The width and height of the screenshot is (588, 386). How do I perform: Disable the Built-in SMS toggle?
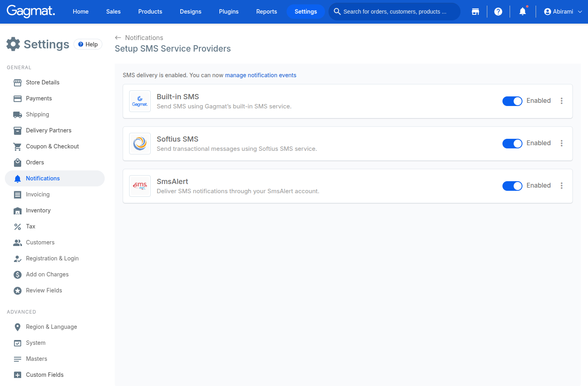click(512, 101)
